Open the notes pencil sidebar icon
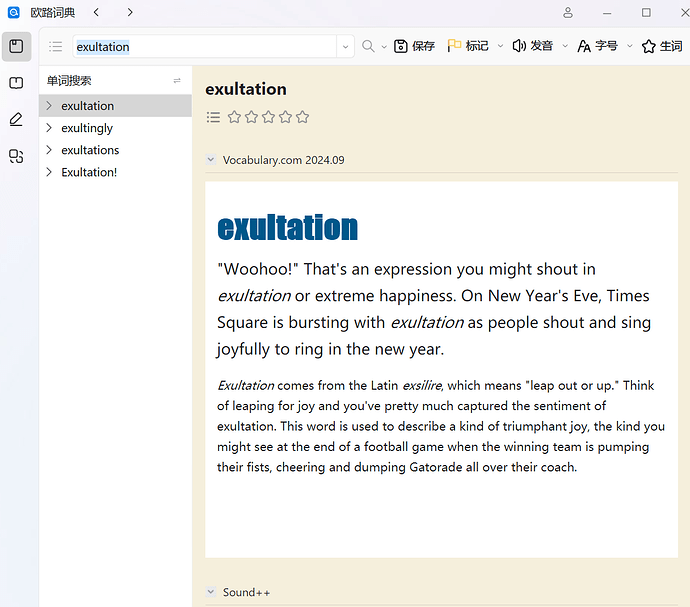 click(16, 119)
